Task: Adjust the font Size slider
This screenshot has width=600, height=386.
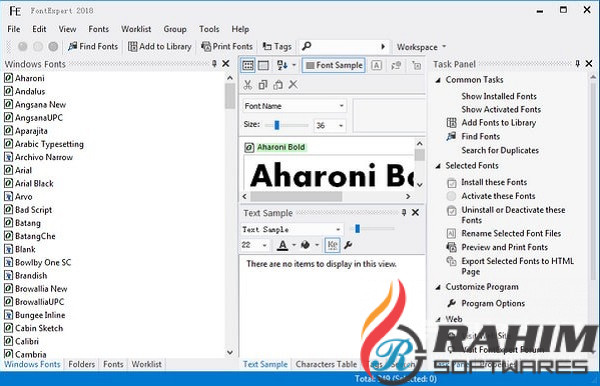Action: [277, 125]
